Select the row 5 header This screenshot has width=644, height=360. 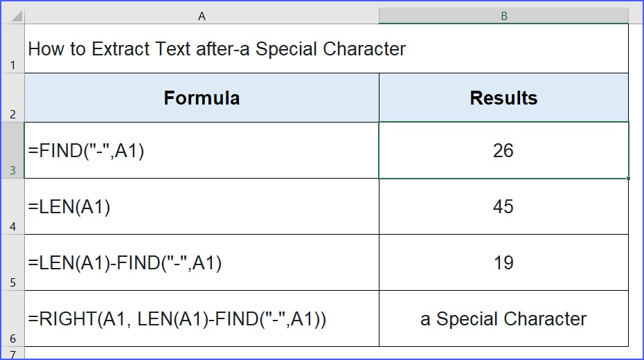click(x=12, y=262)
